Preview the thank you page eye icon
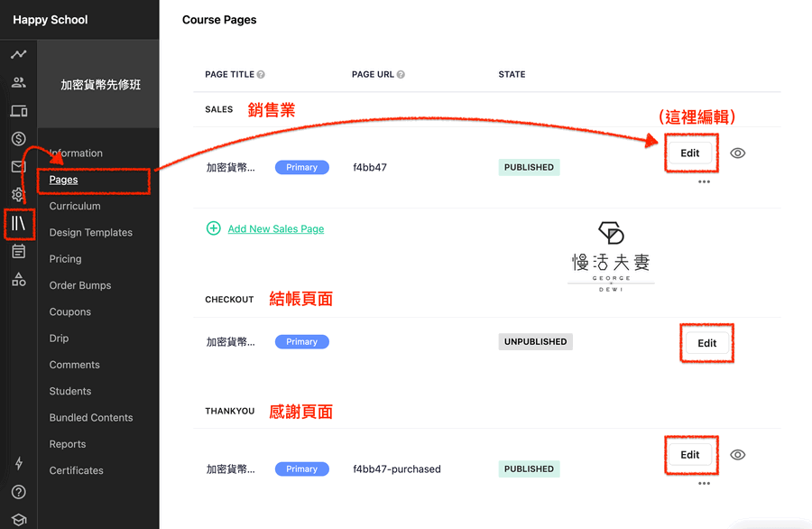The width and height of the screenshot is (812, 529). 737,455
